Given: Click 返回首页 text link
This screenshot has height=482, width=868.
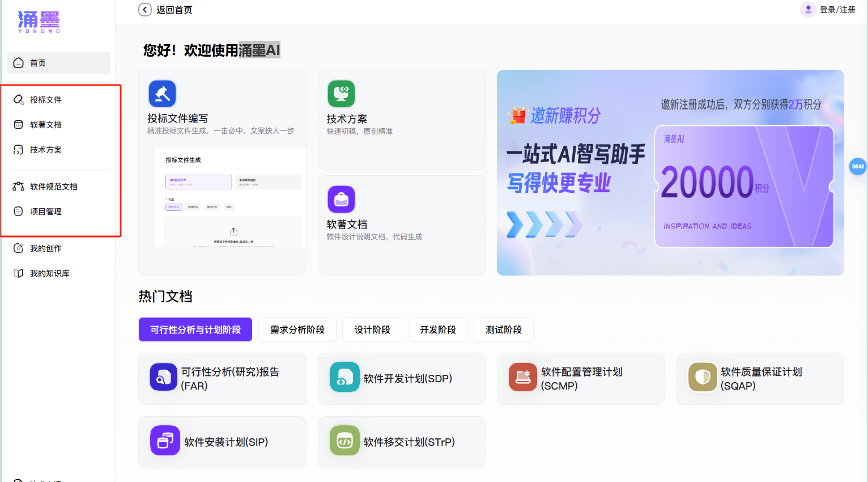Looking at the screenshot, I should (175, 10).
